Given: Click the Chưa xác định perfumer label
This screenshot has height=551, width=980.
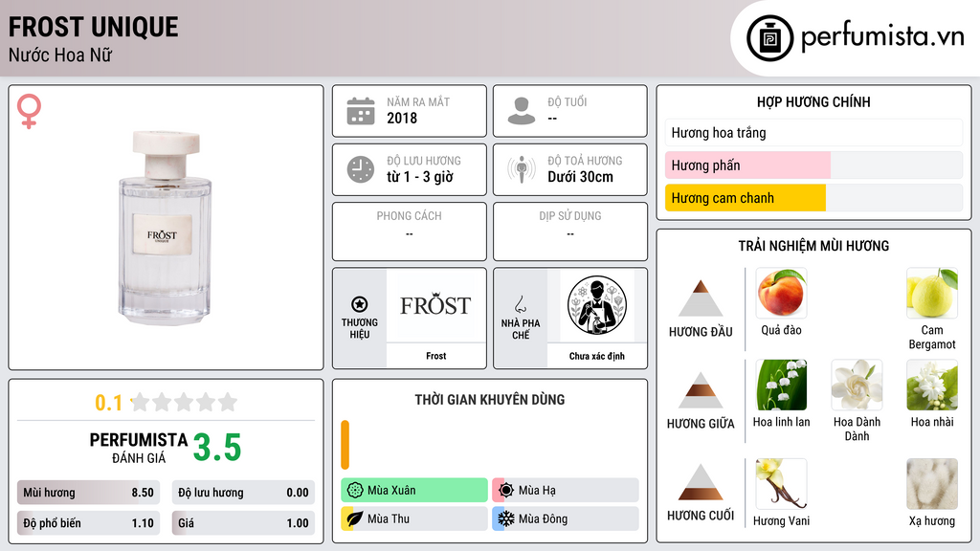Looking at the screenshot, I should [597, 356].
